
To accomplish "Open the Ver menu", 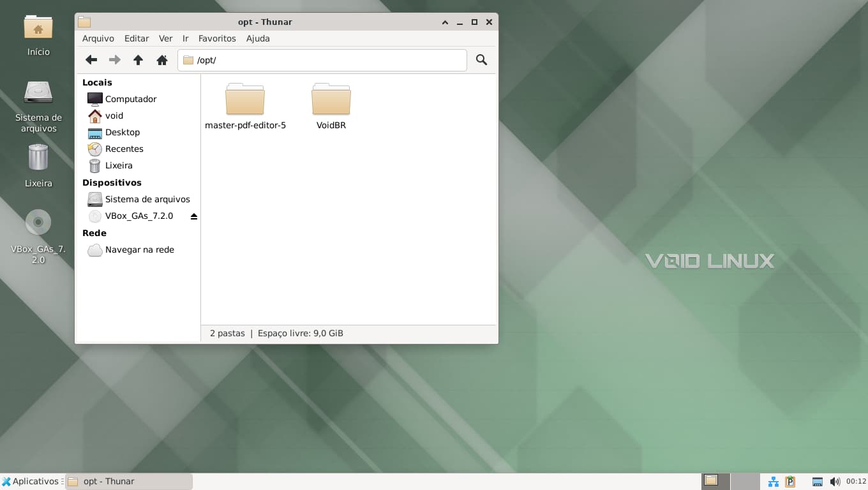I will pyautogui.click(x=165, y=38).
